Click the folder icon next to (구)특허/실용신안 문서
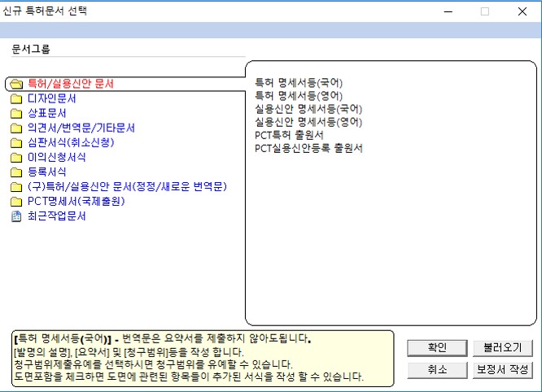 pos(16,187)
